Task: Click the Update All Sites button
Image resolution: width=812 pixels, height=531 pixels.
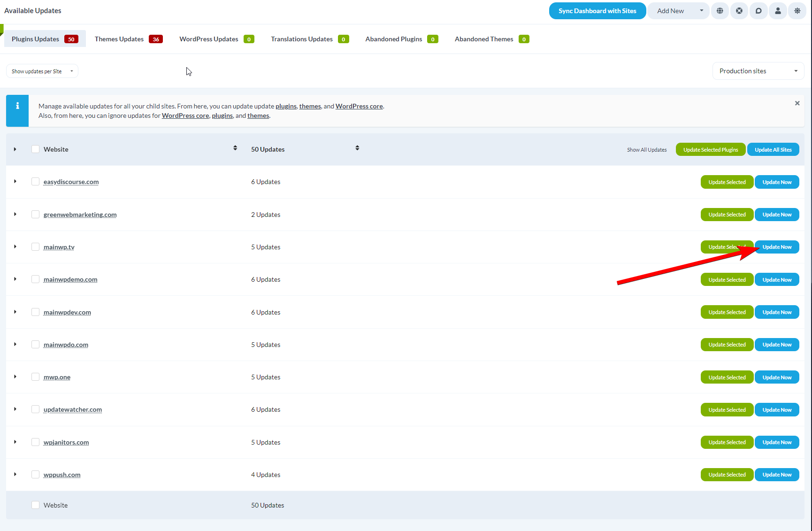Action: [773, 149]
